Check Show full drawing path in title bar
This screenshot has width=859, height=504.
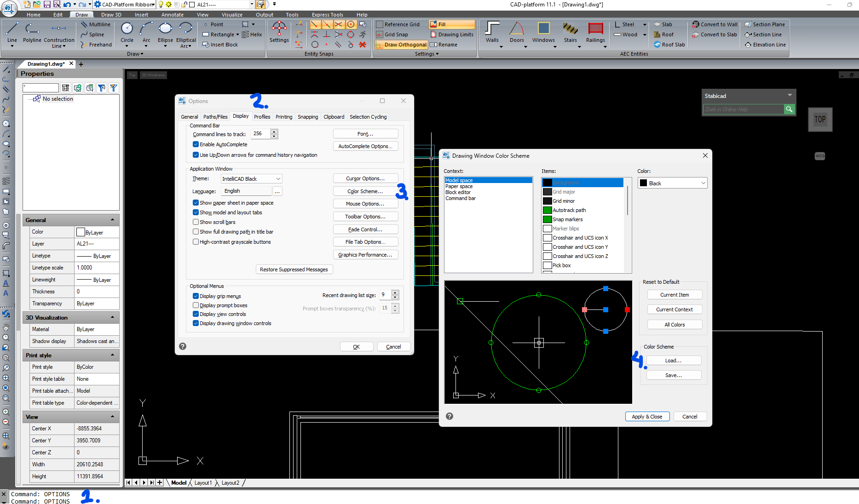(x=196, y=232)
